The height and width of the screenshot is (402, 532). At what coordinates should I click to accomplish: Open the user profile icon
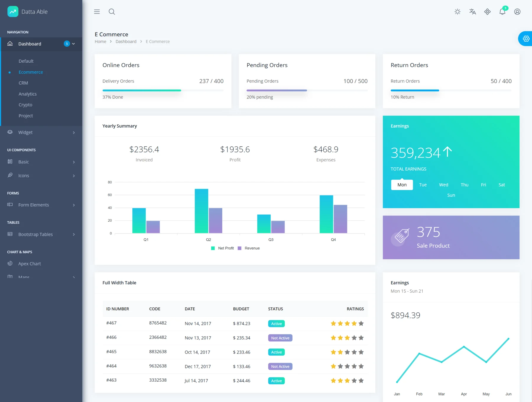(x=517, y=12)
